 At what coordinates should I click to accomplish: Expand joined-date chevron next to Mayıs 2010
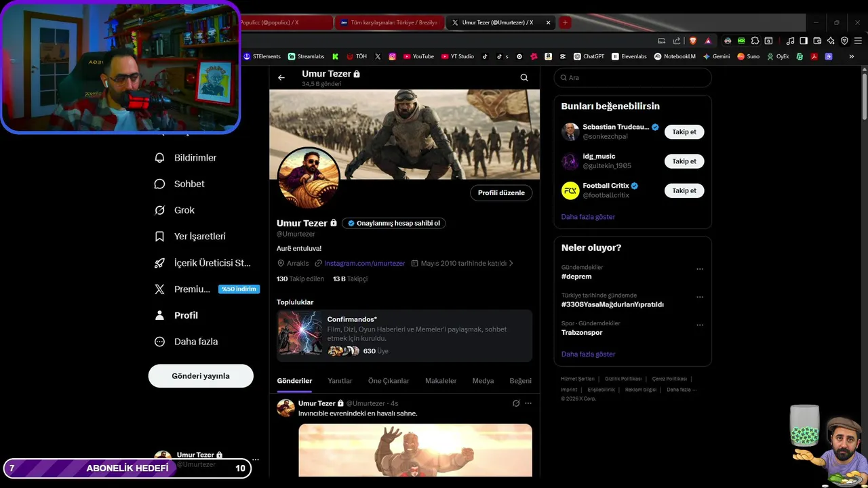coord(511,263)
